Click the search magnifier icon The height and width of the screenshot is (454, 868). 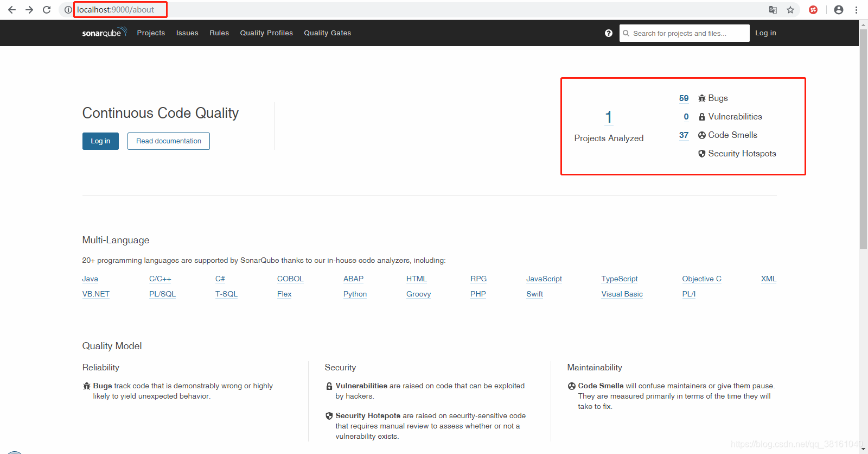[x=626, y=33]
